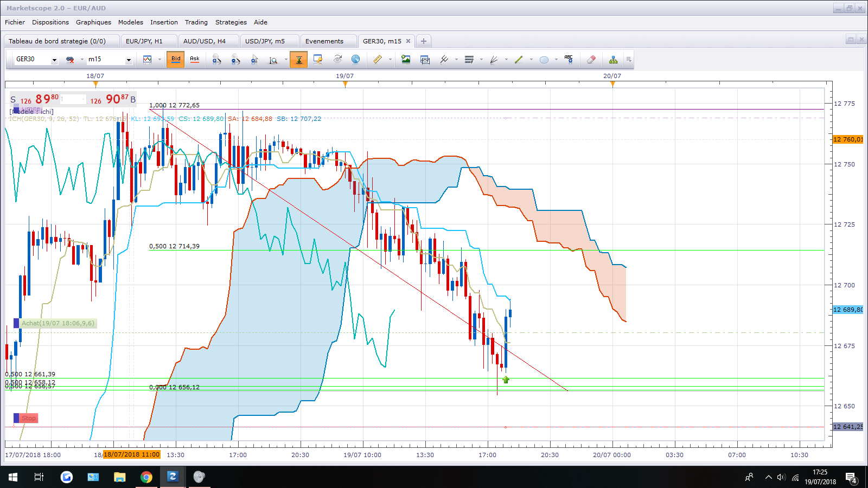Open the Aide menu
Image resolution: width=868 pixels, height=488 pixels.
point(260,22)
